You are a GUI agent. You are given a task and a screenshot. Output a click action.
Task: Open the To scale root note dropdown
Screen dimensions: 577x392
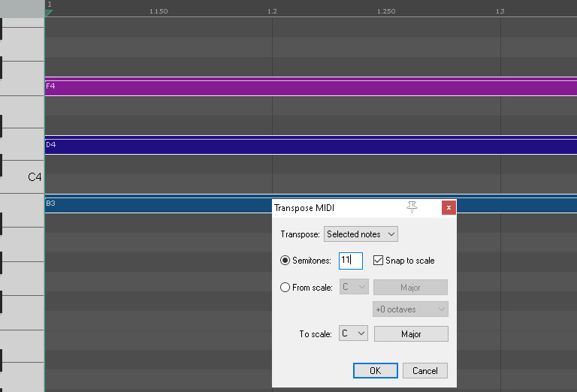[x=353, y=333]
